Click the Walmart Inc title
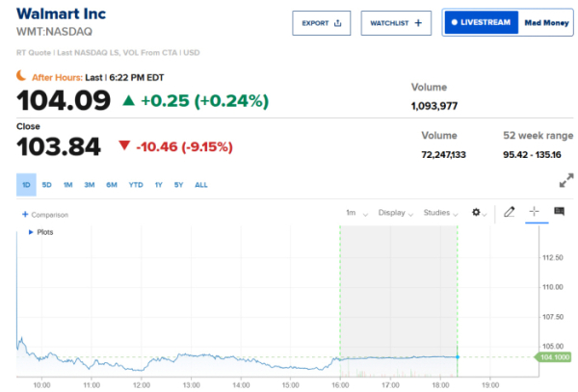This screenshot has height=392, width=578. 62,14
